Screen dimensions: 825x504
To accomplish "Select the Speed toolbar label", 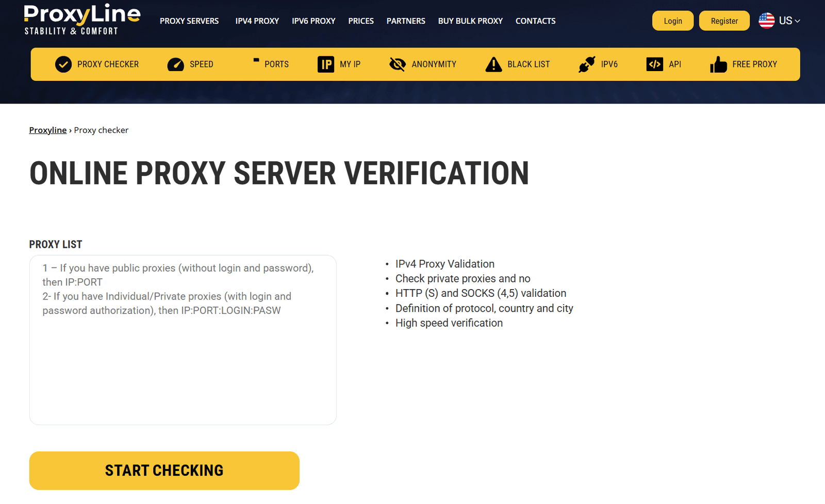I will coord(202,64).
